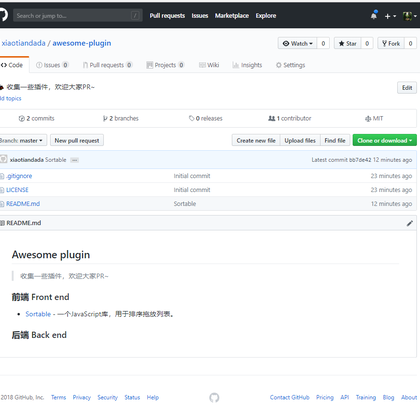
Task: Open the LICENSE file
Action: tap(17, 190)
